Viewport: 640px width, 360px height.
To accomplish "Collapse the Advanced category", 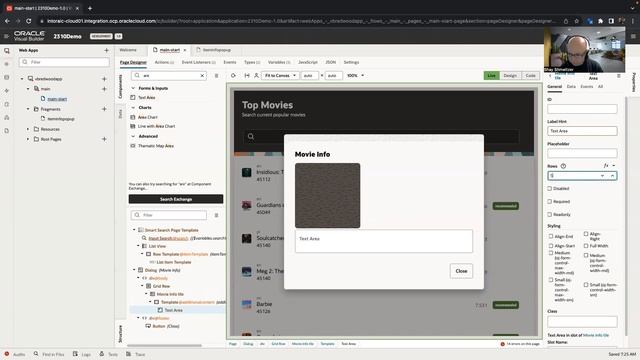I will pyautogui.click(x=133, y=136).
